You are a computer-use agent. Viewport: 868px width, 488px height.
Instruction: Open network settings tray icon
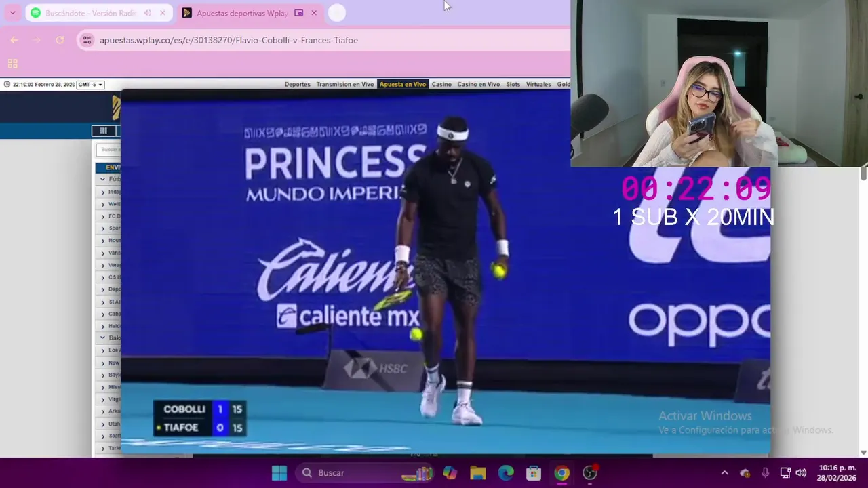[x=785, y=473]
